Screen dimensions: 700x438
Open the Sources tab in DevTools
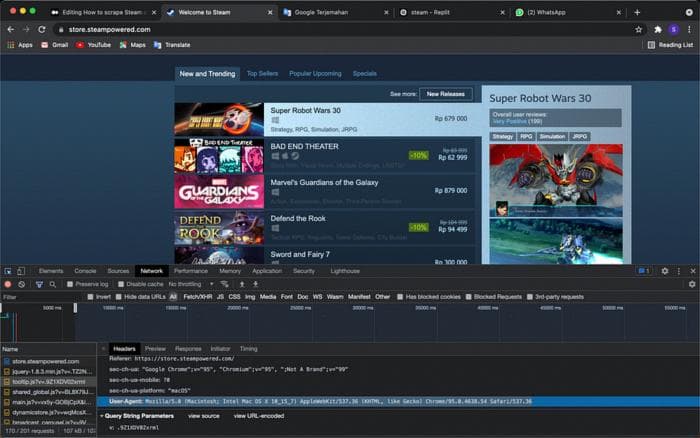(x=118, y=271)
